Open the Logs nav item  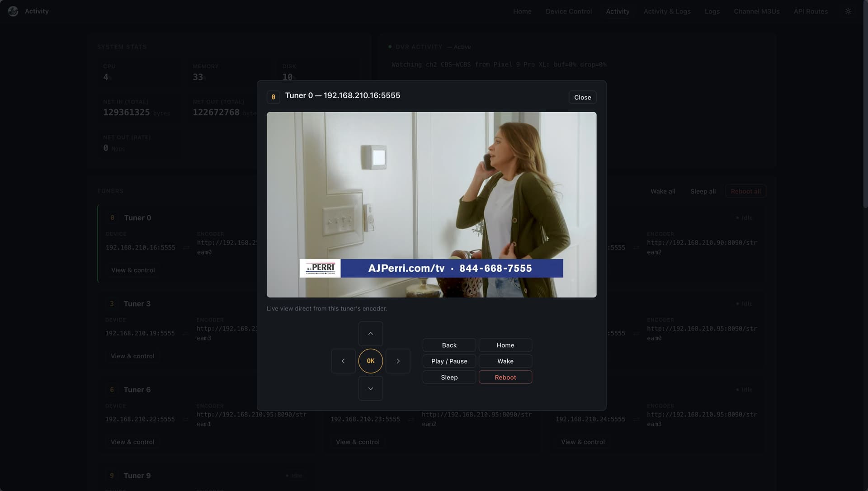point(712,11)
